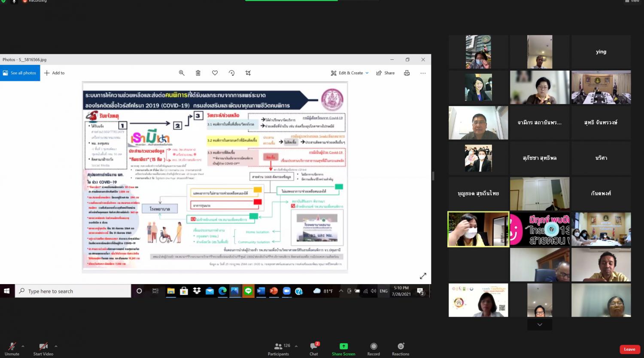Open video options caret beside Start Video
The height and width of the screenshot is (358, 644).
point(56,346)
